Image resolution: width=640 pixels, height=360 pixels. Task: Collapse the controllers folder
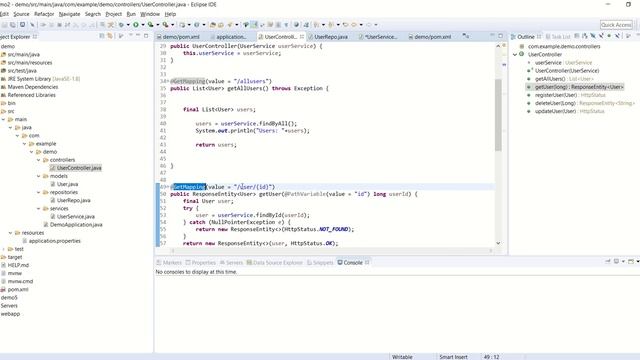coord(39,160)
